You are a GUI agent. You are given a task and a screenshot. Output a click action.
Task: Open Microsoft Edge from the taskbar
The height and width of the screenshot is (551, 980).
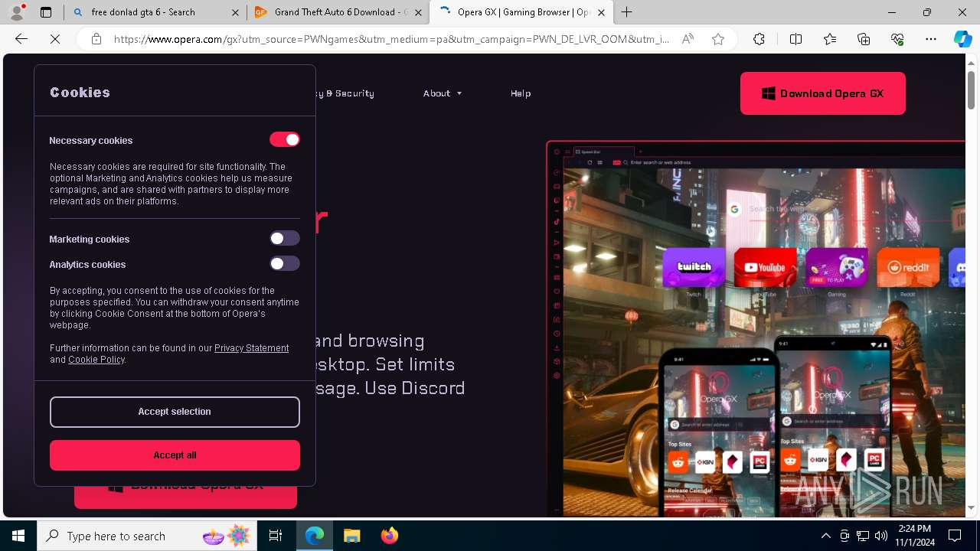[315, 536]
